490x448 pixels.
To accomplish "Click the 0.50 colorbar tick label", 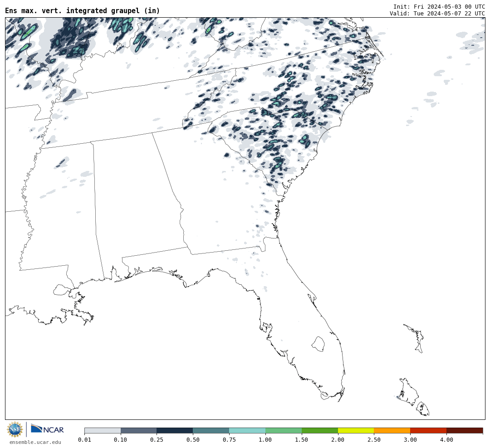I will pos(193,440).
